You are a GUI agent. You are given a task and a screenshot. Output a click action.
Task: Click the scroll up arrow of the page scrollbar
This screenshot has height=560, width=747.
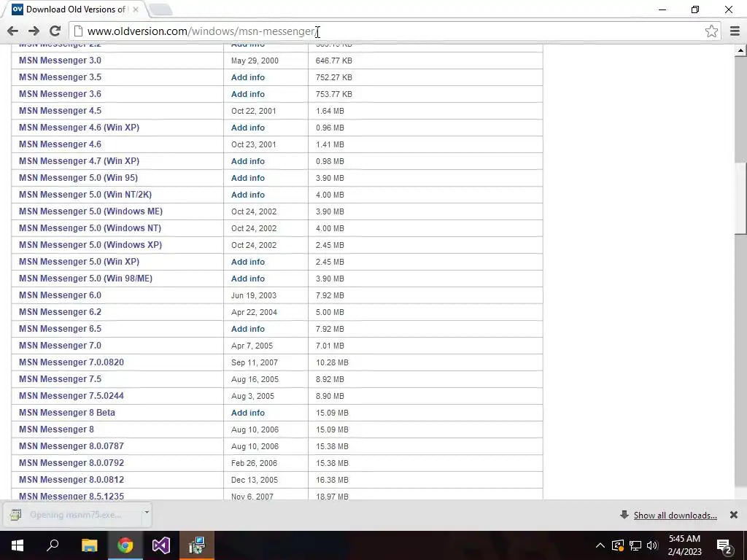click(740, 50)
